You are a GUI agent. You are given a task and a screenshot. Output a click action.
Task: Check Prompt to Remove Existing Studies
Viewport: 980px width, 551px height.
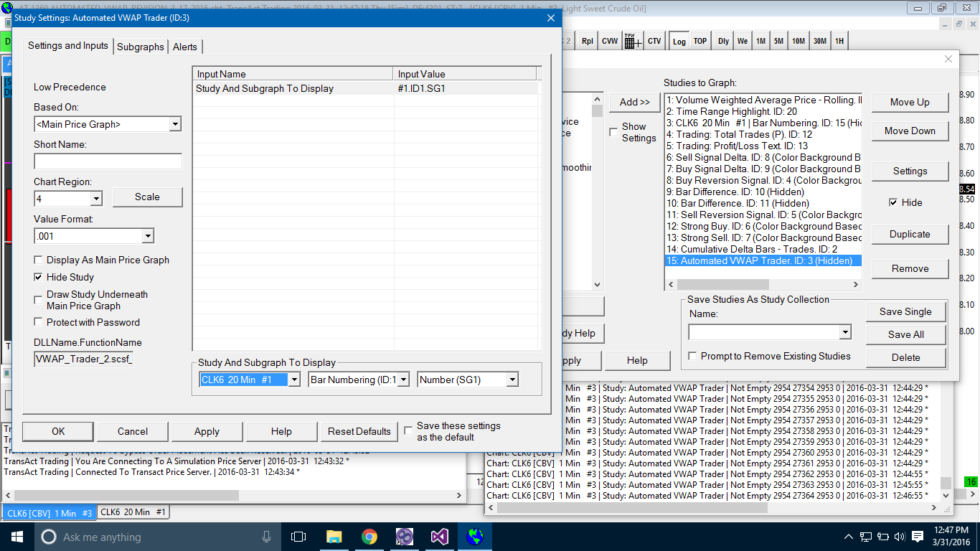click(x=692, y=356)
